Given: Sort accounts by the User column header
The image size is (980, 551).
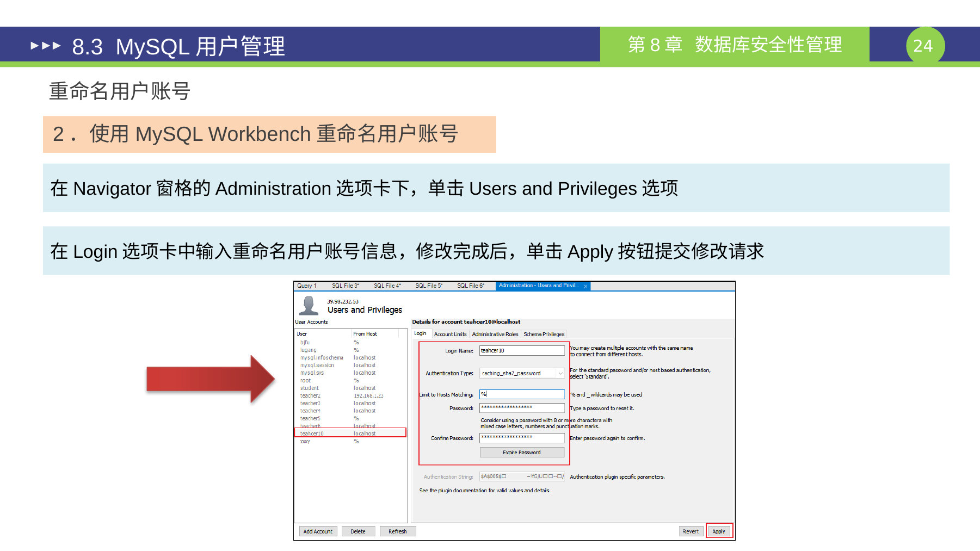Looking at the screenshot, I should 323,334.
